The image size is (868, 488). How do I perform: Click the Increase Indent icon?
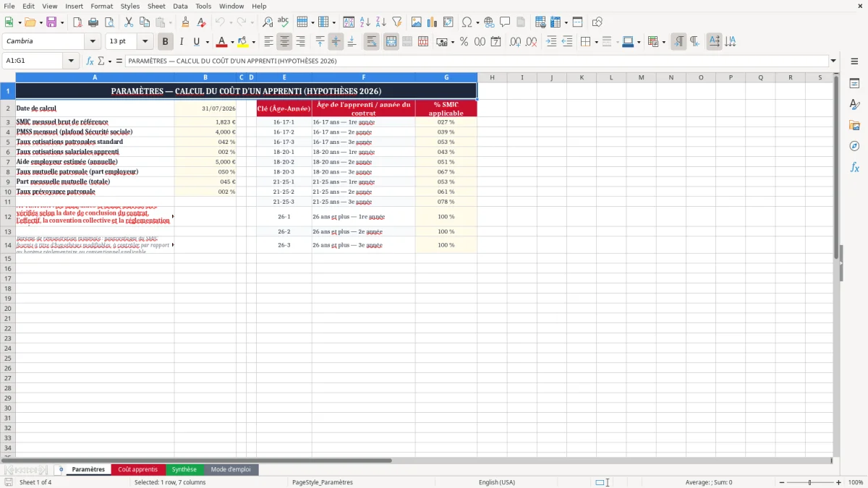pos(551,42)
